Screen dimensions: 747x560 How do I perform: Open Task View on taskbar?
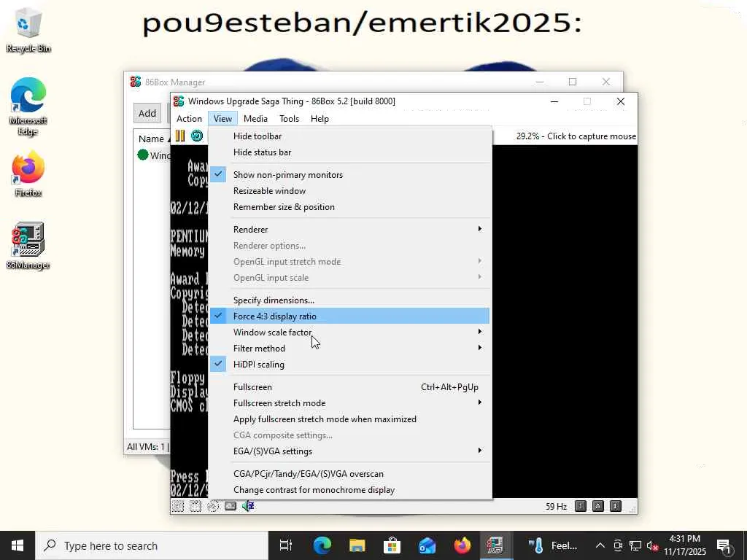(x=286, y=545)
